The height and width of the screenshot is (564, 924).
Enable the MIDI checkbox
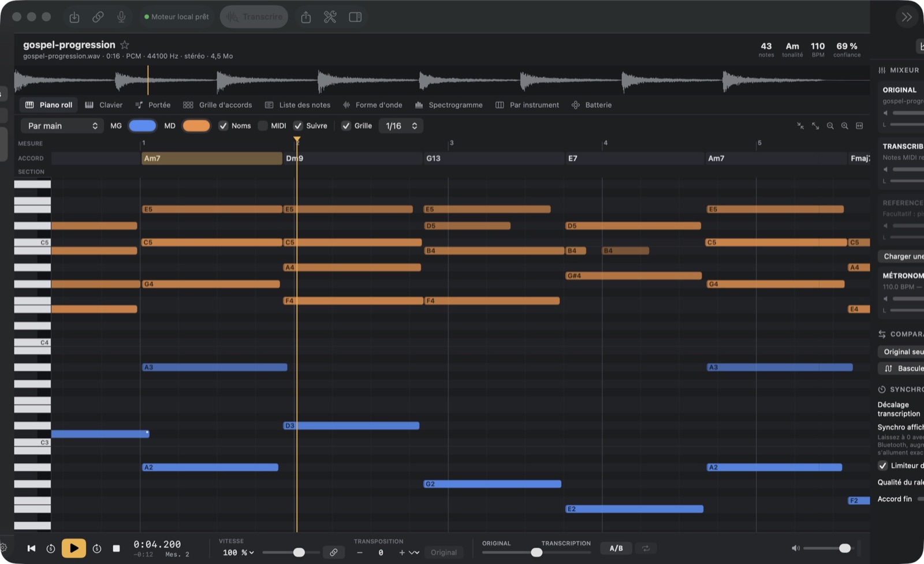[x=263, y=126]
